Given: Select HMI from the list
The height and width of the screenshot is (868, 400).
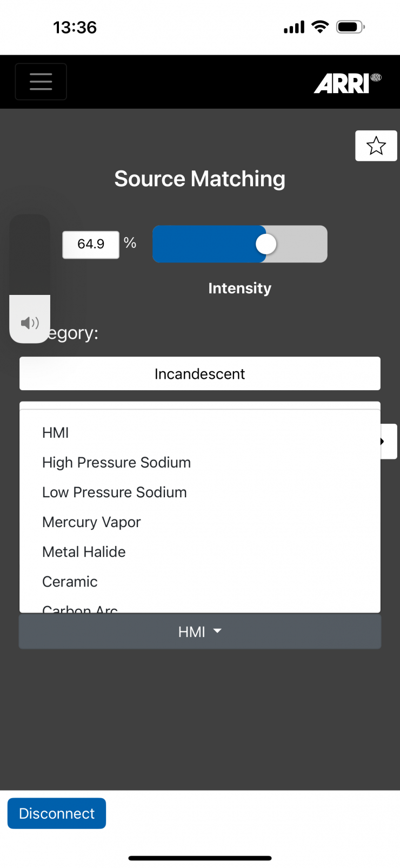Looking at the screenshot, I should (x=56, y=433).
